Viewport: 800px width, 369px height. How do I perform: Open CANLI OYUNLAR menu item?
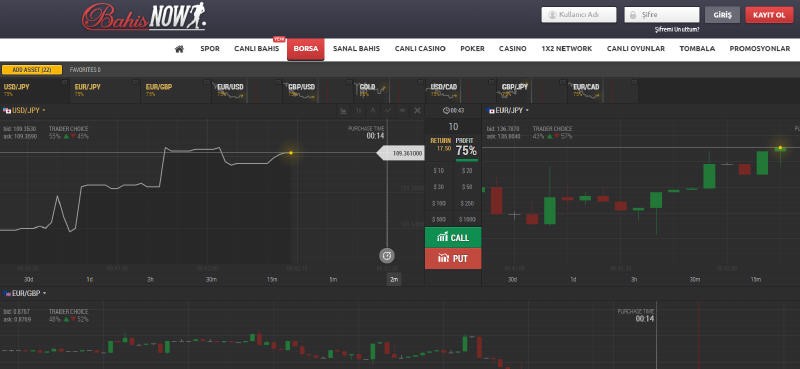[636, 49]
